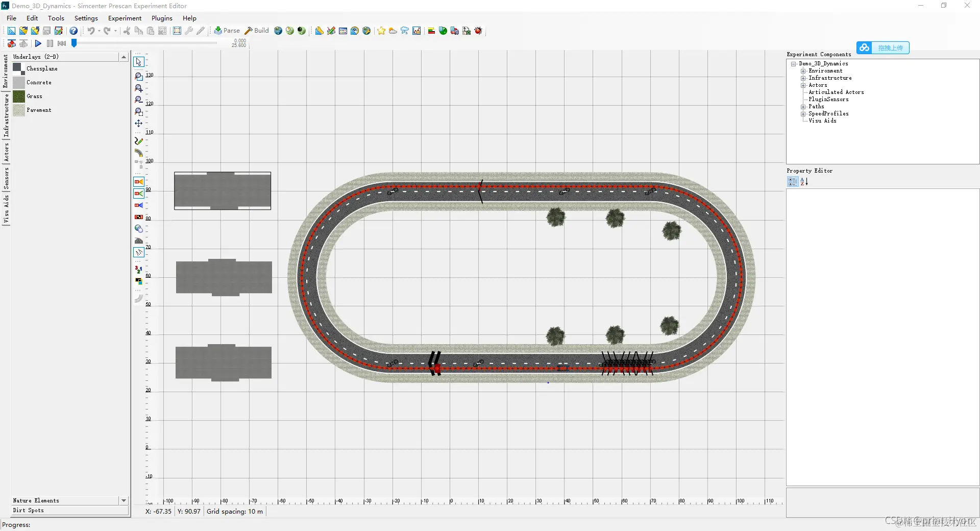The height and width of the screenshot is (531, 980).
Task: Click the rain cloud precipitation icon
Action: (x=405, y=31)
